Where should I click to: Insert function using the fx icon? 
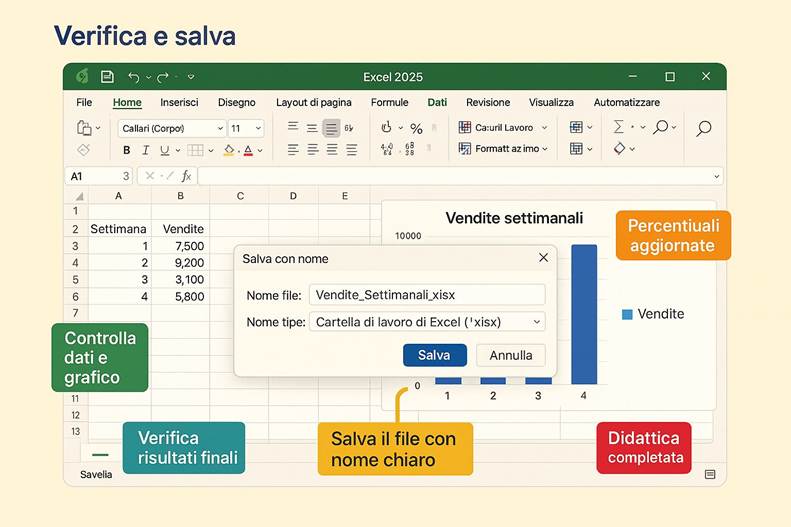coord(186,176)
